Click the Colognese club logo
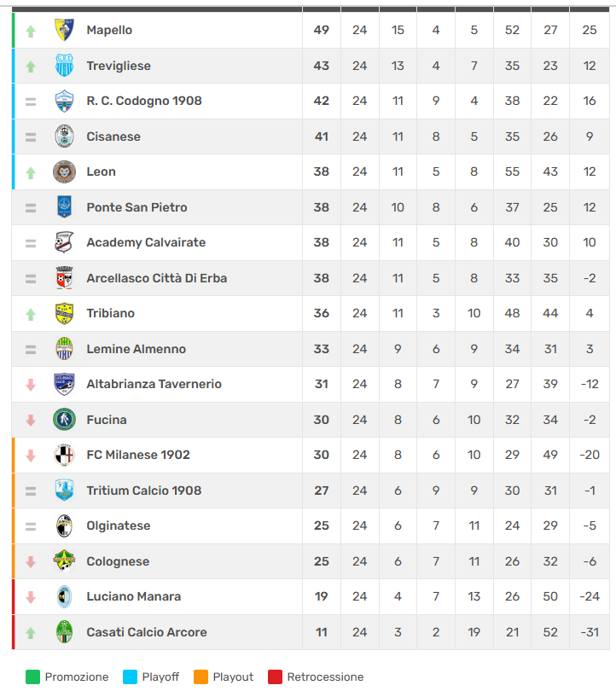Viewport: 616px width, 691px height. coord(64,561)
